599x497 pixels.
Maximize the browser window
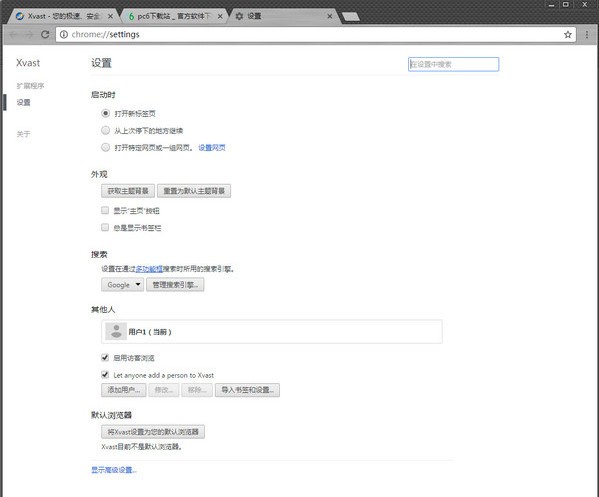coord(566,5)
